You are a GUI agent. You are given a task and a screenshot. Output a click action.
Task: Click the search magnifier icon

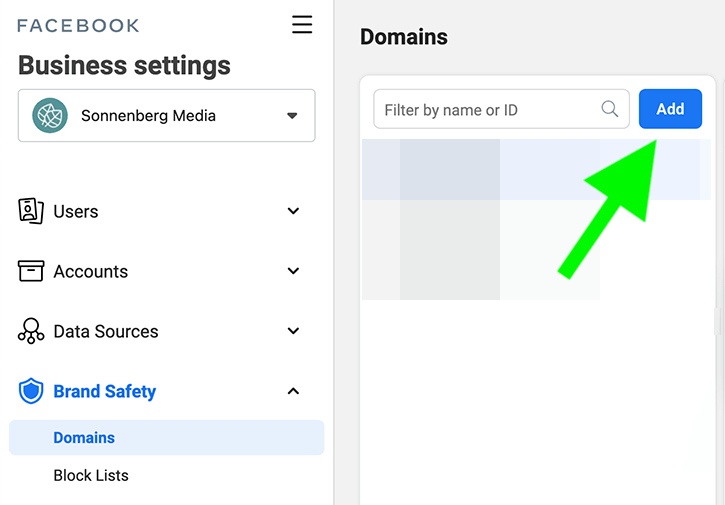tap(610, 109)
